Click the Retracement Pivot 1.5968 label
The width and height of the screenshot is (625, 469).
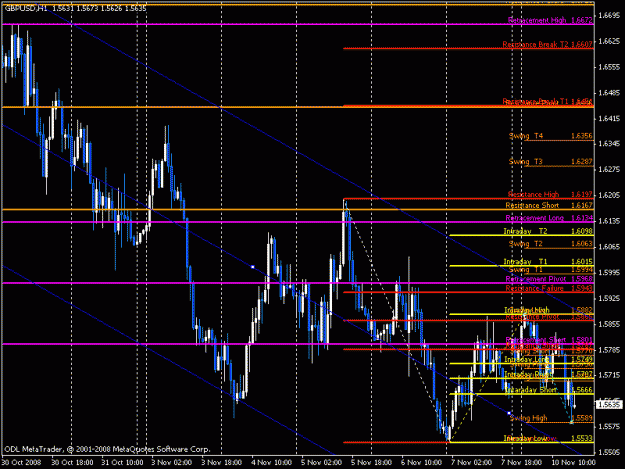click(549, 279)
